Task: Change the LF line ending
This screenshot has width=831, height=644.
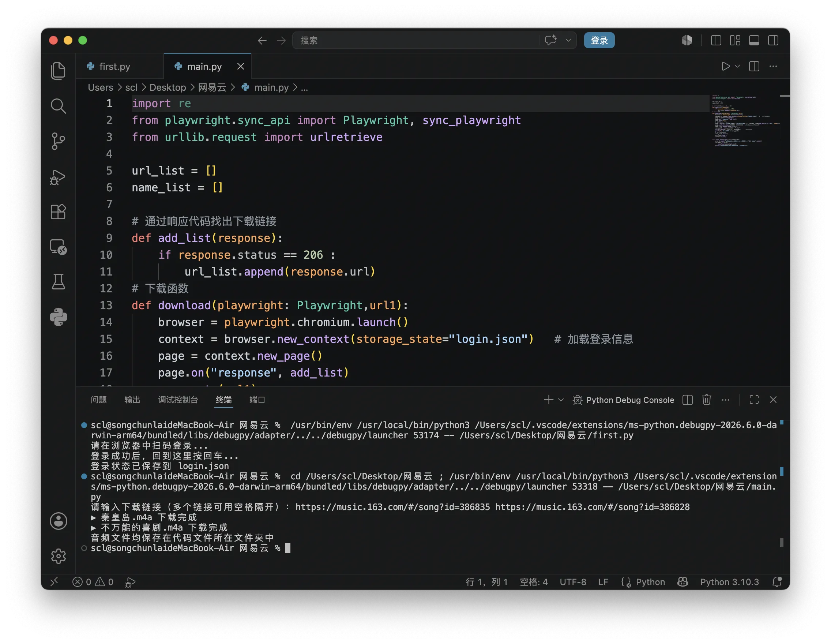Action: [603, 581]
